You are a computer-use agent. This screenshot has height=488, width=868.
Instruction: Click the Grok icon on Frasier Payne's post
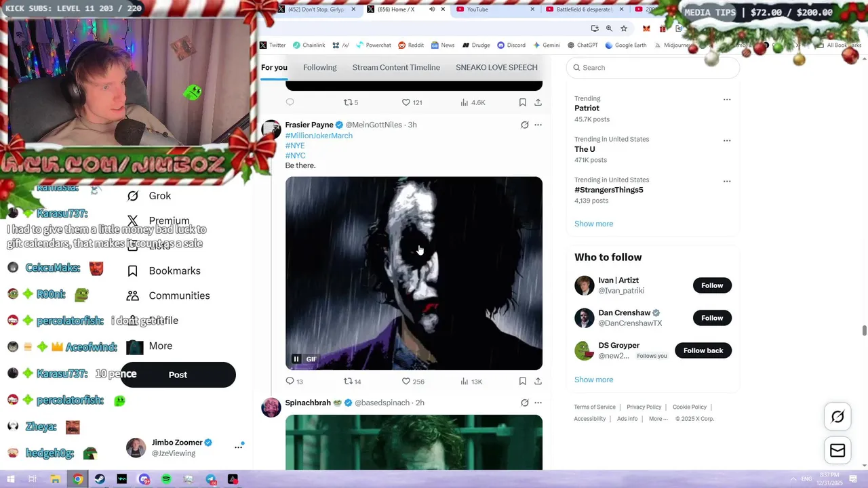tap(524, 125)
